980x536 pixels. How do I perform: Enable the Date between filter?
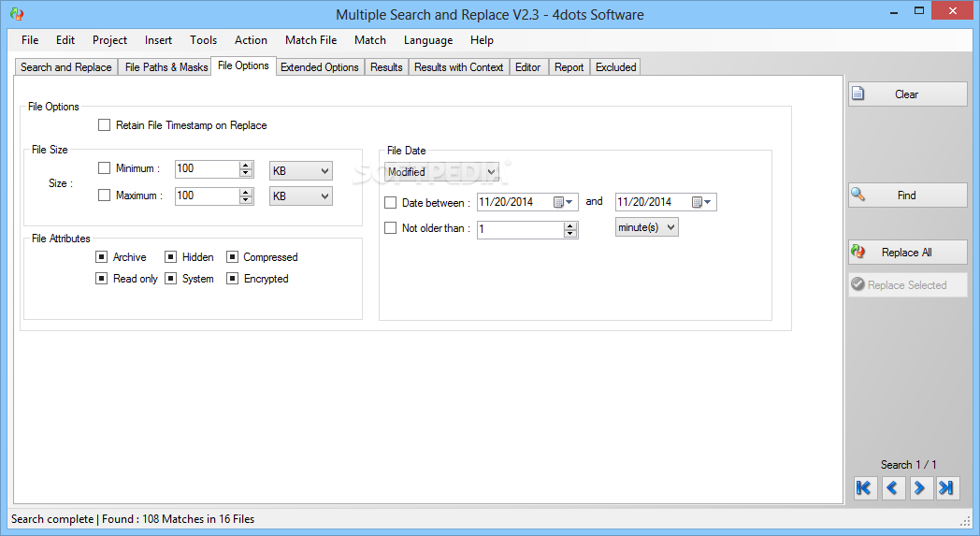click(391, 203)
